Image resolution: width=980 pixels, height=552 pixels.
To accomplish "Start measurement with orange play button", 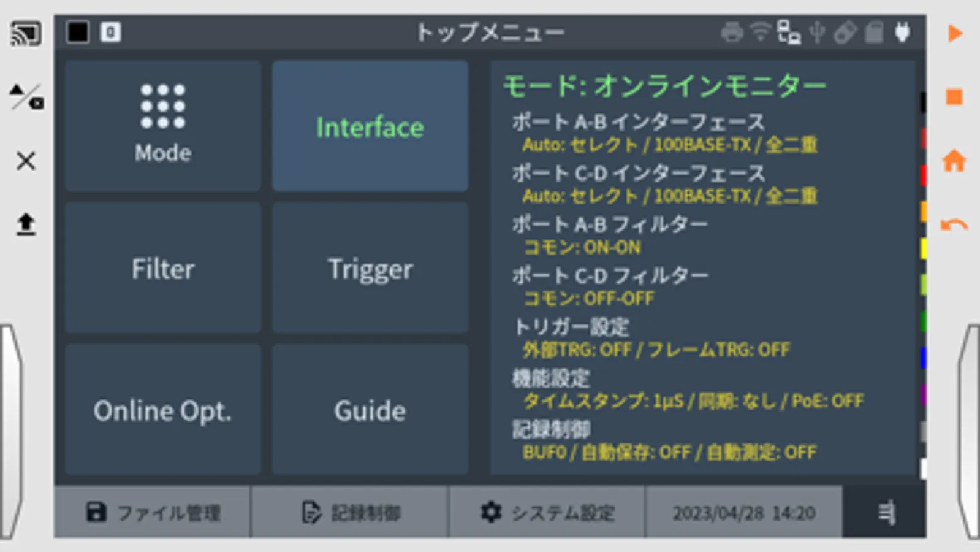I will click(955, 33).
